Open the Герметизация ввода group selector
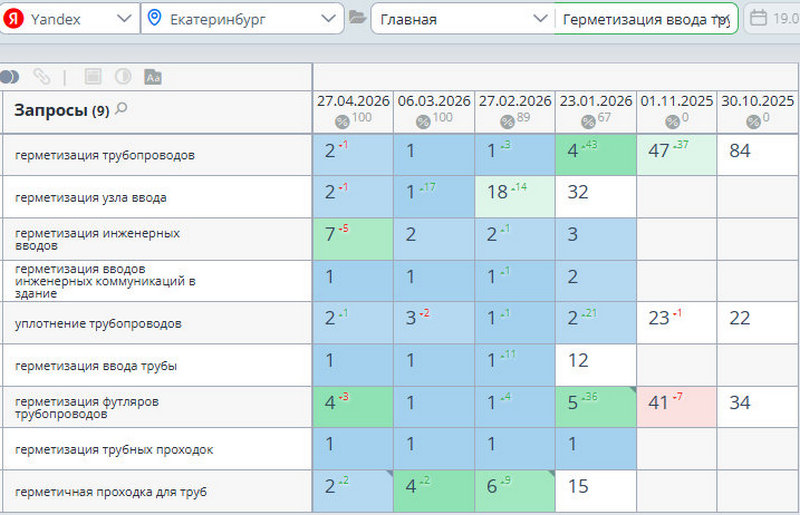The image size is (800, 515). (x=646, y=19)
